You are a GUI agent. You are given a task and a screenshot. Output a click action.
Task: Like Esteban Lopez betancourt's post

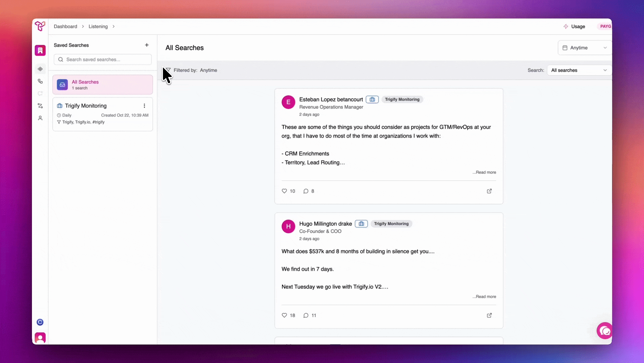click(284, 191)
